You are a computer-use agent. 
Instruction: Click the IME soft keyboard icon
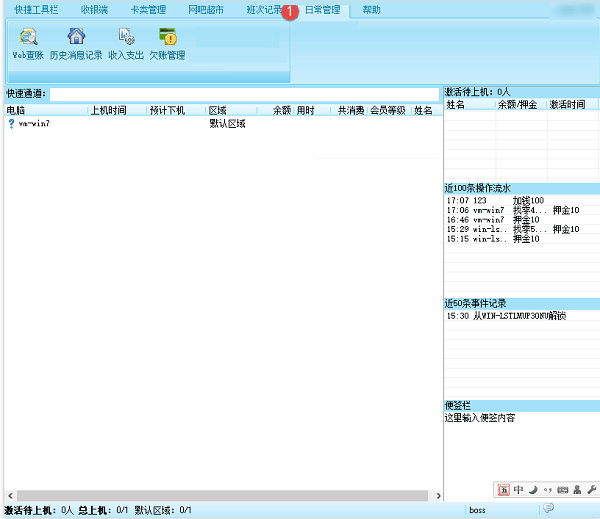click(x=562, y=490)
